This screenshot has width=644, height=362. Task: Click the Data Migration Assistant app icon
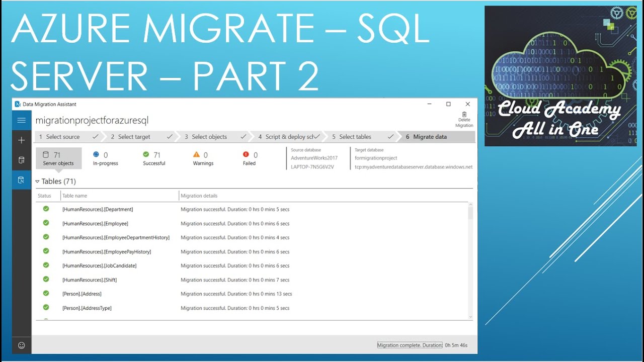[x=18, y=104]
